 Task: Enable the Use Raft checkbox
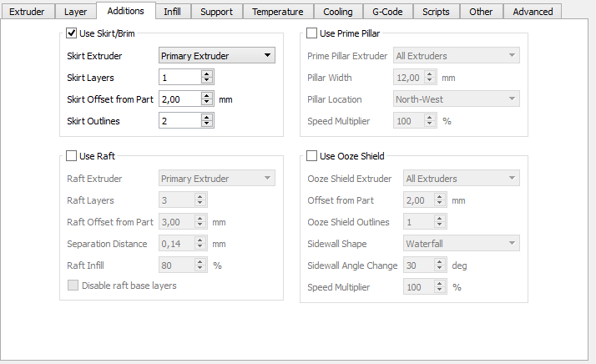(72, 155)
